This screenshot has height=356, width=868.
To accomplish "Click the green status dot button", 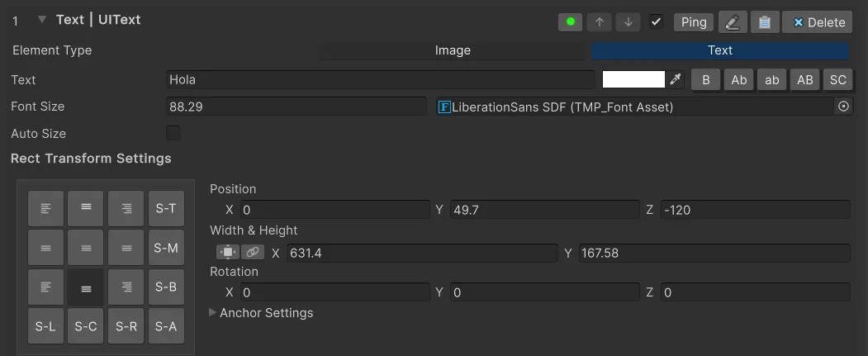I will tap(570, 22).
